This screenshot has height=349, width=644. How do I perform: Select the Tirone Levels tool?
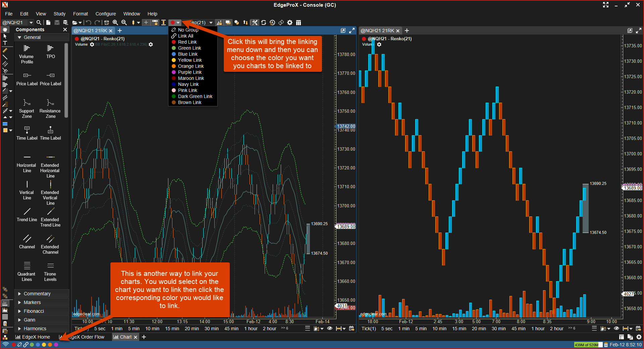(x=50, y=272)
